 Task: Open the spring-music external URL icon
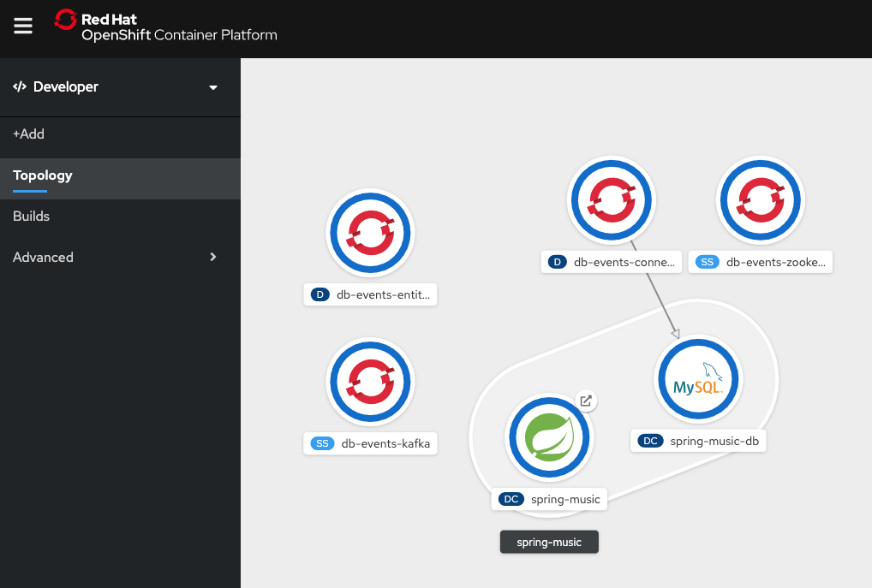(586, 401)
